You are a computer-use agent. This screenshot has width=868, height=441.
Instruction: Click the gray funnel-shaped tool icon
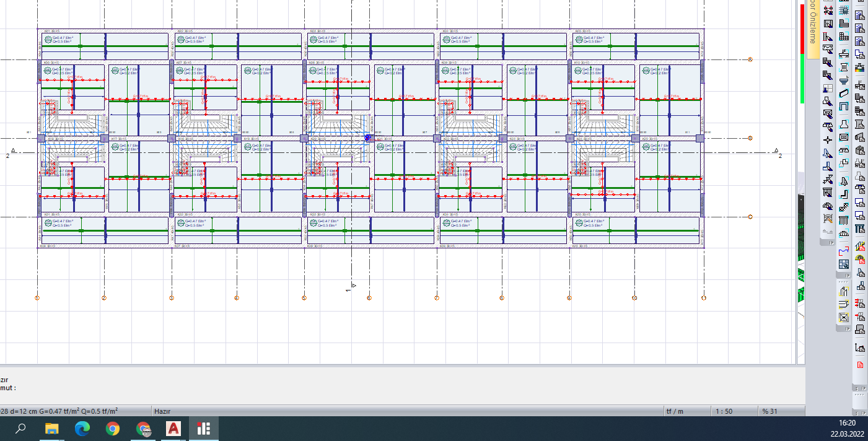pyautogui.click(x=844, y=81)
